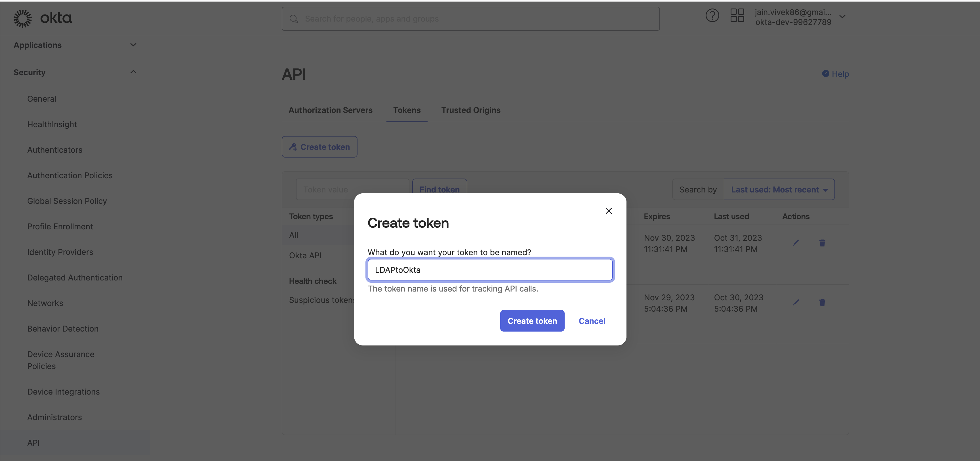This screenshot has height=461, width=980.
Task: Switch to Authorization Servers tab
Action: [330, 110]
